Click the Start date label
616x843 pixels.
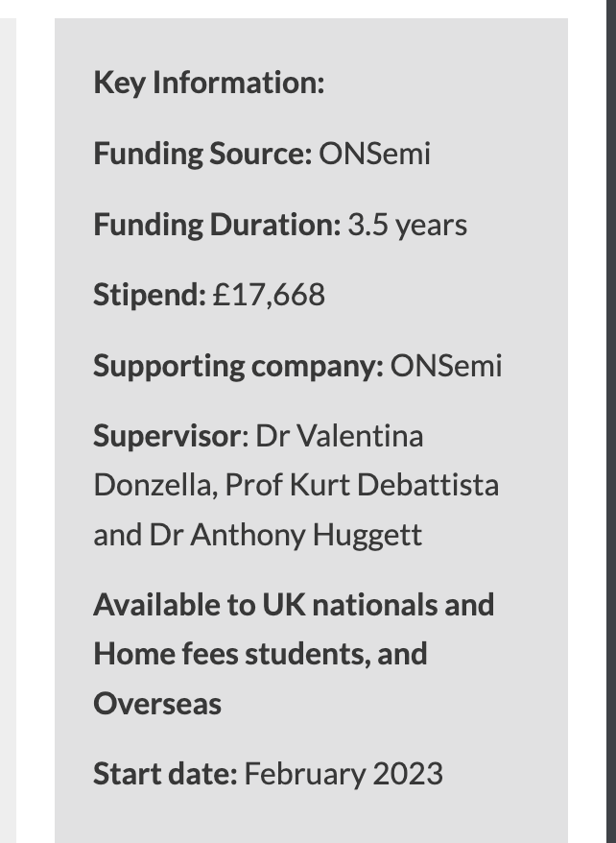click(164, 774)
